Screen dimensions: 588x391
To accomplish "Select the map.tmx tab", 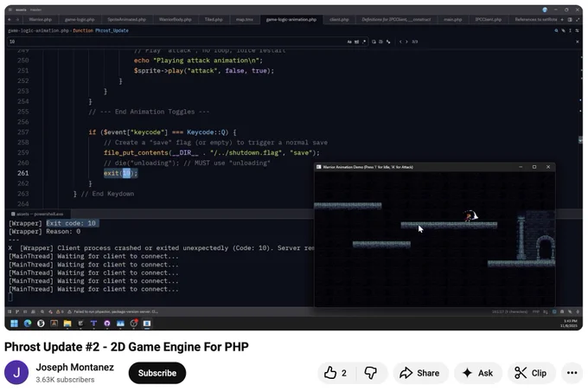I will pyautogui.click(x=244, y=20).
